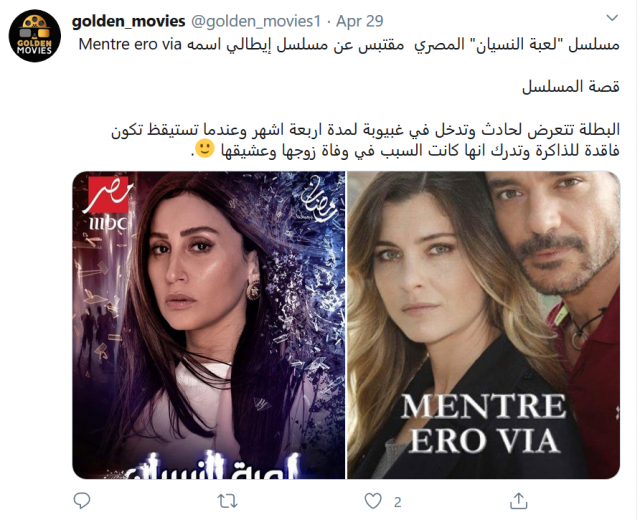This screenshot has width=640, height=520.
Task: Click the Ramadan calligraphy logo on poster
Action: [x=319, y=198]
